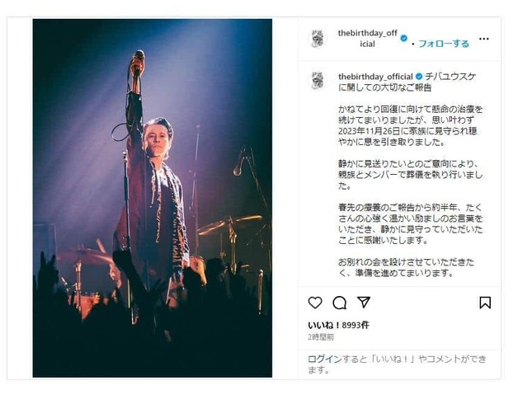Click the last paragraph starting with お別れの会
532x404 pixels.
pyautogui.click(x=406, y=267)
